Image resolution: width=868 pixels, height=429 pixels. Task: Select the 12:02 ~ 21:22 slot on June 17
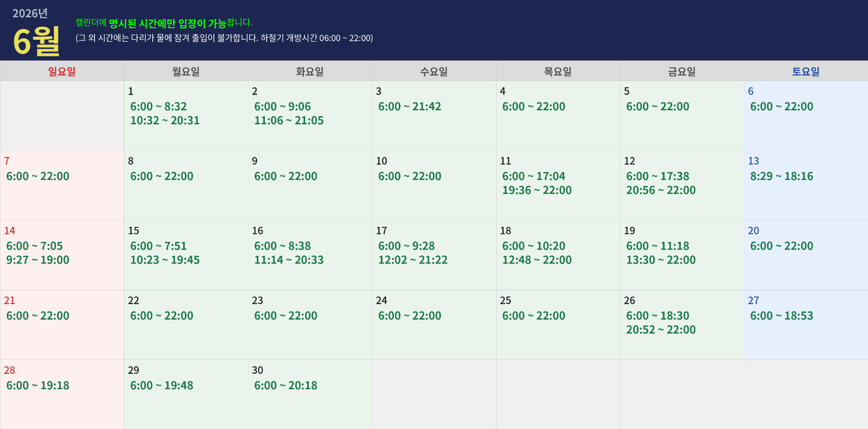[413, 260]
